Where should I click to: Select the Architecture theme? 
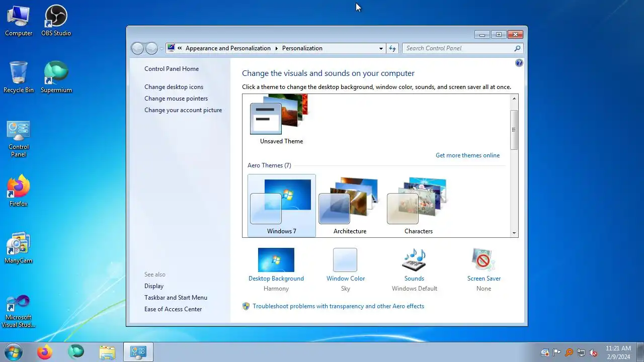350,205
